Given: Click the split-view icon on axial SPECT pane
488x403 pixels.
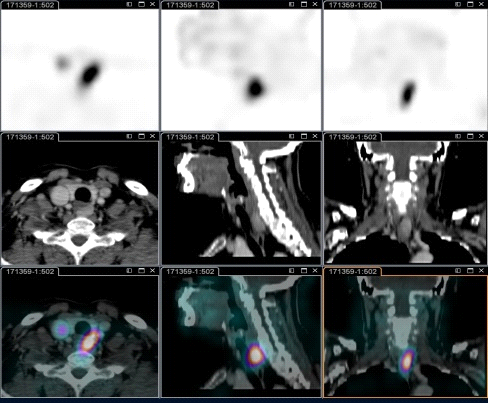Looking at the screenshot, I should point(129,4).
